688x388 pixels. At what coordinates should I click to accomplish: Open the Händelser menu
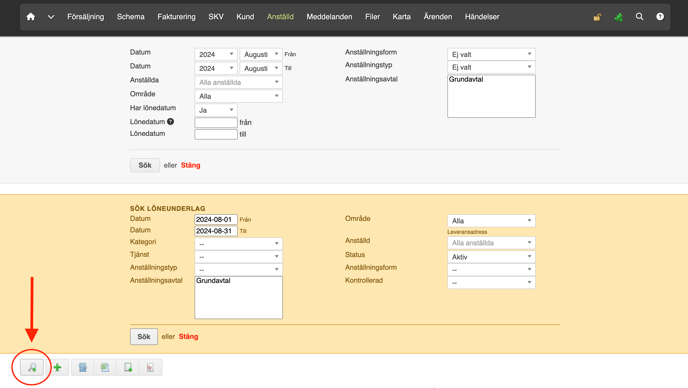pos(482,17)
